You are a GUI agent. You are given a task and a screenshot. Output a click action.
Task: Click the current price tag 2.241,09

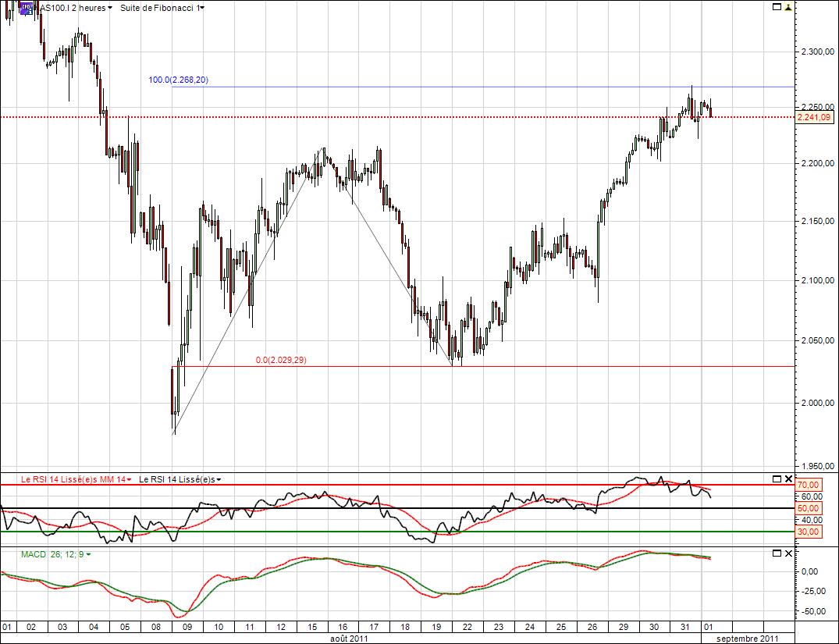pyautogui.click(x=814, y=117)
